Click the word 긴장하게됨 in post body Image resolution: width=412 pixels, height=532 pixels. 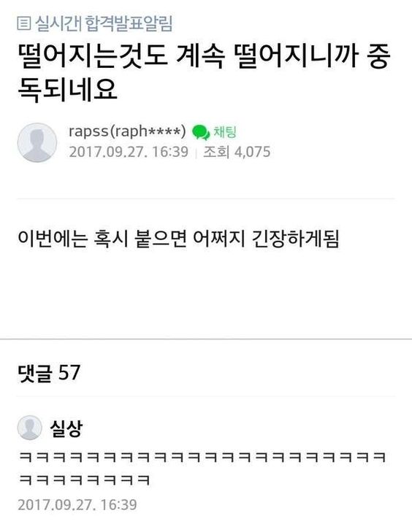click(295, 239)
